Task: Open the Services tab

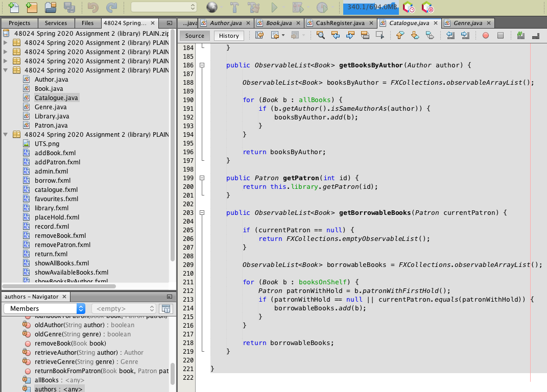Action: 56,22
